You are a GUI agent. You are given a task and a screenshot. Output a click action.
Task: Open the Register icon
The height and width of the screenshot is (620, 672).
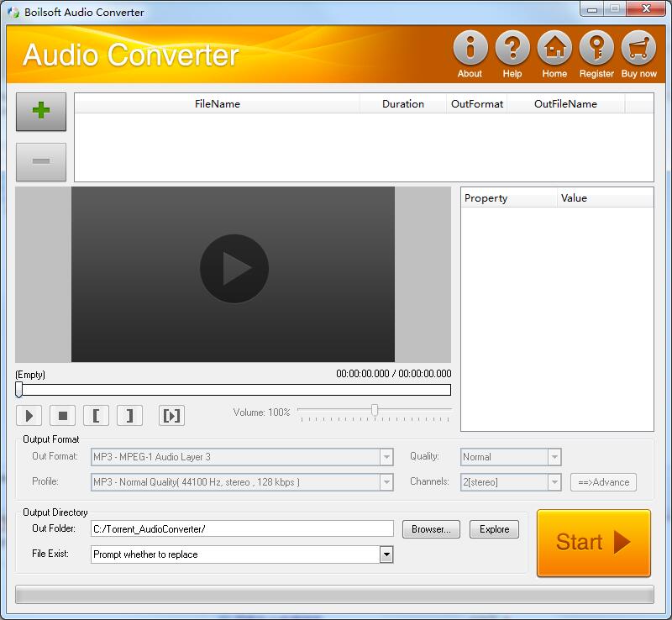click(x=596, y=49)
